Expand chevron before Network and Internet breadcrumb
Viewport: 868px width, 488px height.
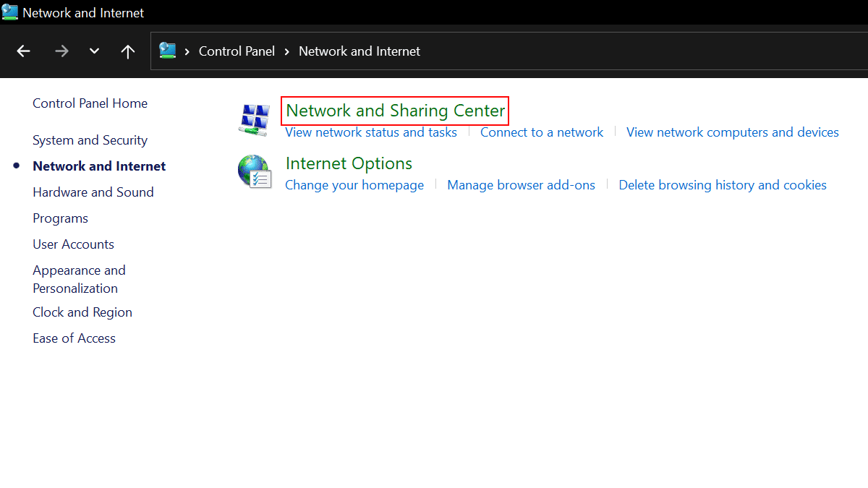[x=287, y=51]
